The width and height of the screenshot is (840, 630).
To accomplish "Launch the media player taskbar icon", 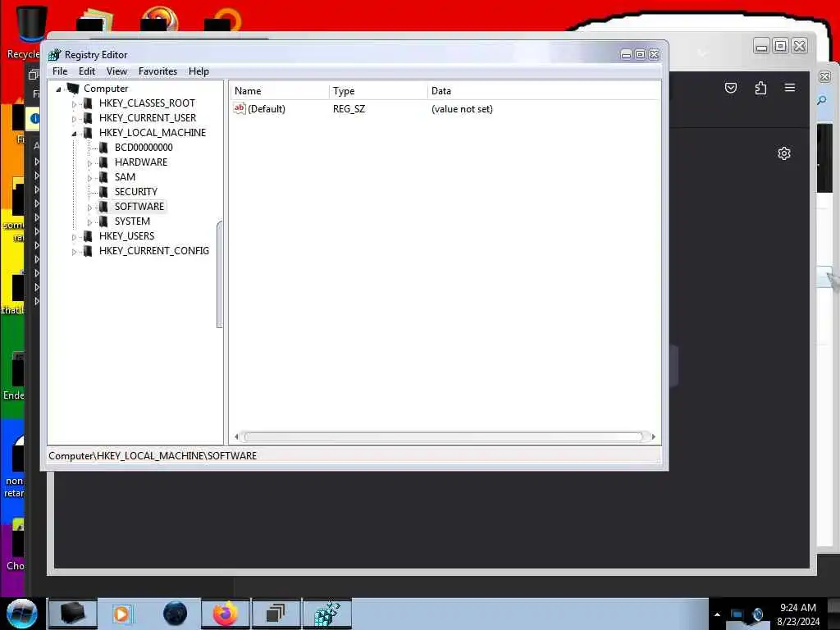I will 121,614.
